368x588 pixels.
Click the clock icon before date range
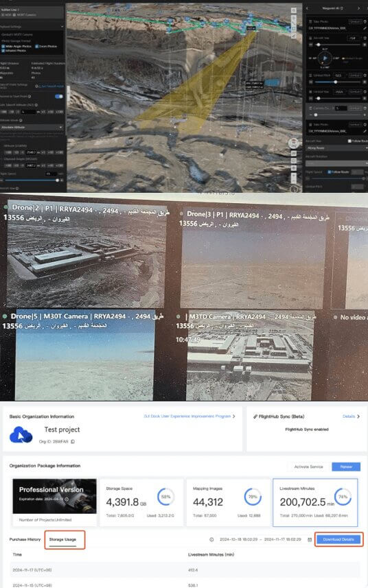[211, 539]
